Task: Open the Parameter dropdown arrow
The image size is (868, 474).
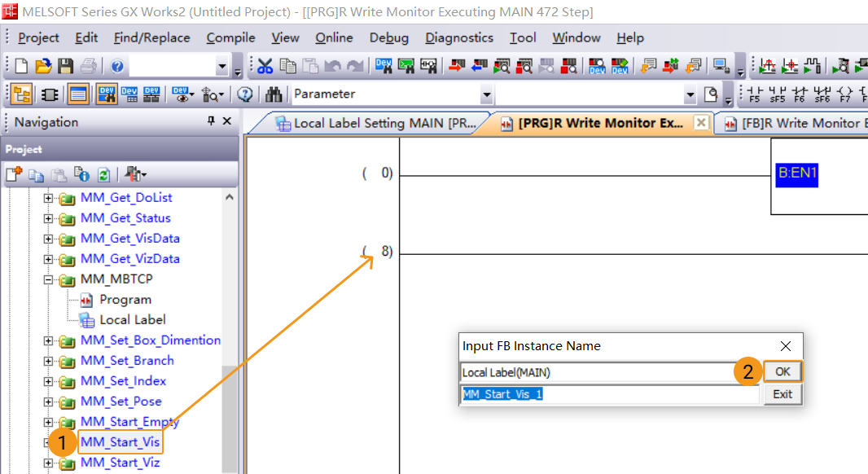Action: point(486,94)
